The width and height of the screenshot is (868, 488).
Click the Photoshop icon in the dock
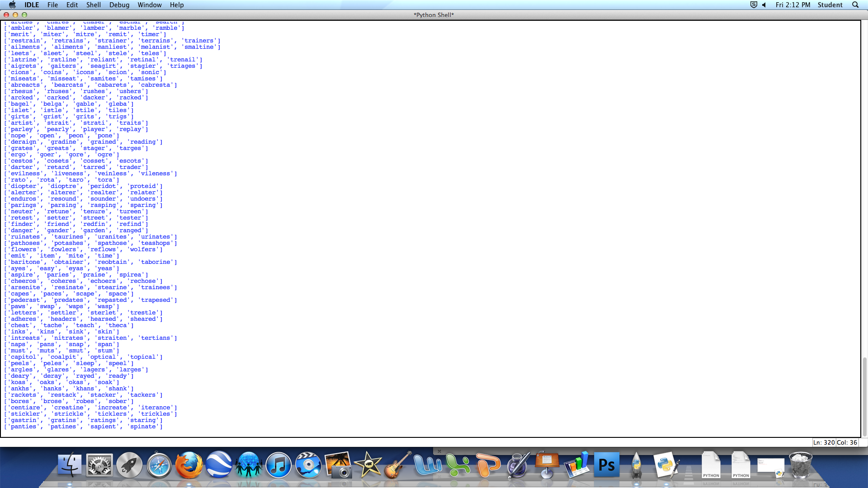tap(607, 465)
